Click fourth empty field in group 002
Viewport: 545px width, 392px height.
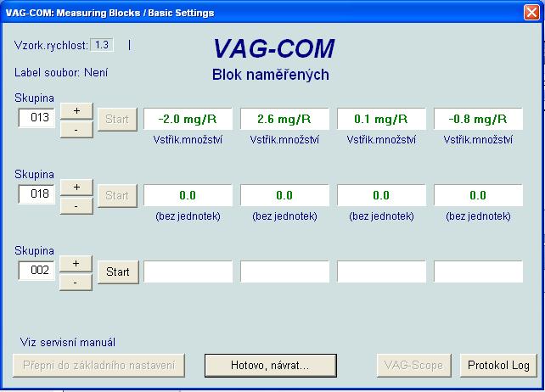(x=478, y=272)
